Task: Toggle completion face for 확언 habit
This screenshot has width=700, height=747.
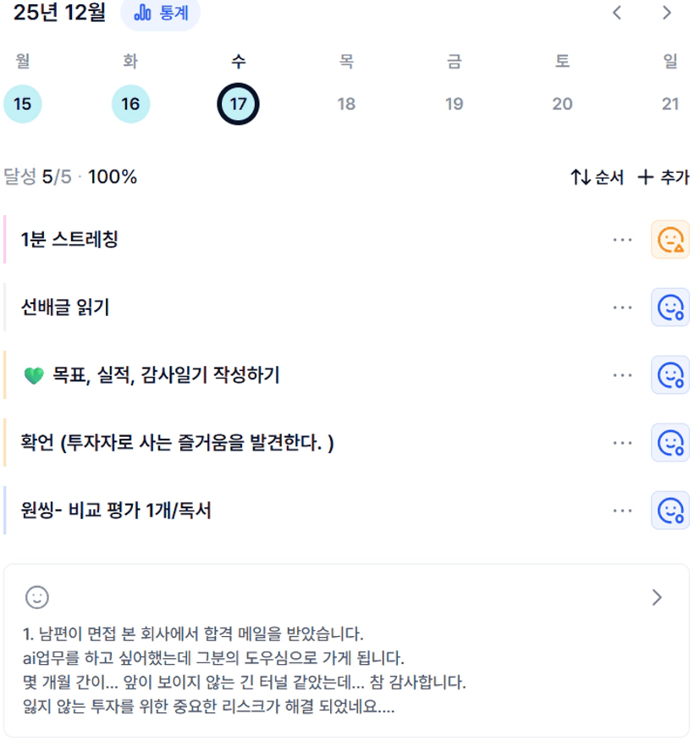Action: [670, 443]
